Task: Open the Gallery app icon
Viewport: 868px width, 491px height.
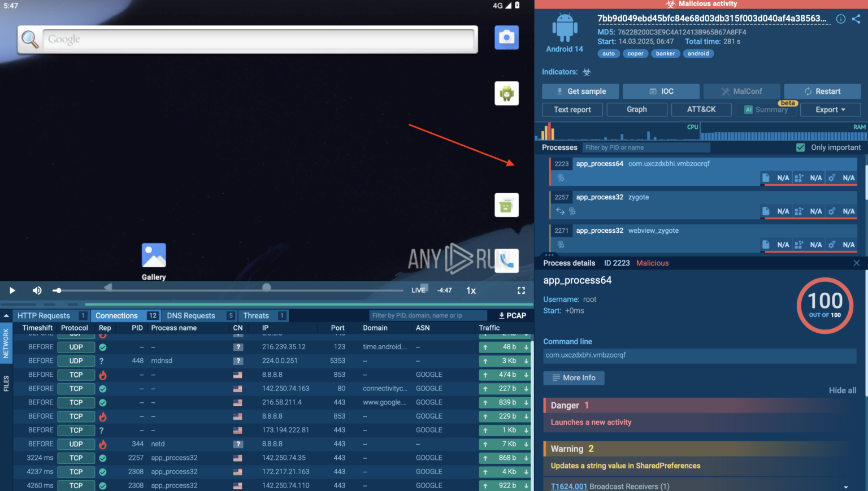Action: tap(154, 256)
